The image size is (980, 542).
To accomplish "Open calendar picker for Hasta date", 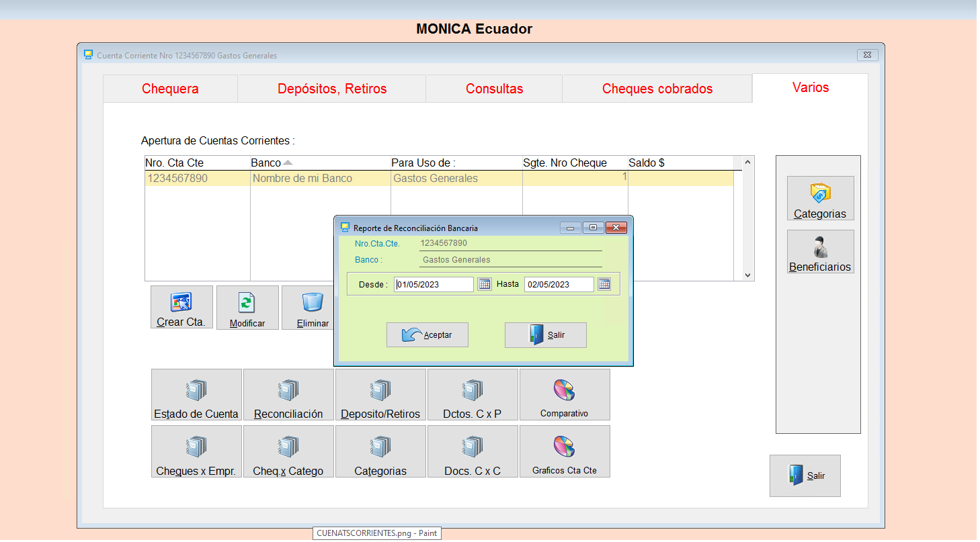I will pyautogui.click(x=604, y=284).
